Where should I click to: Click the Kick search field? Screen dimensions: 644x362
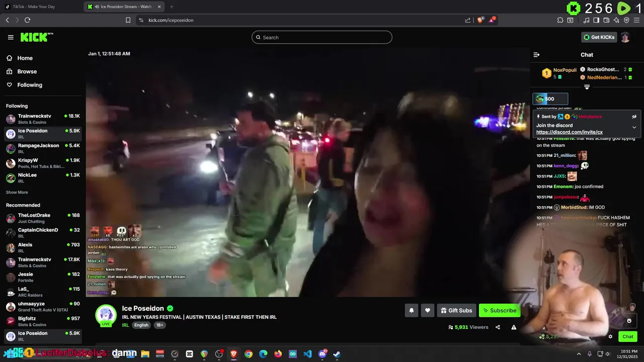(322, 37)
